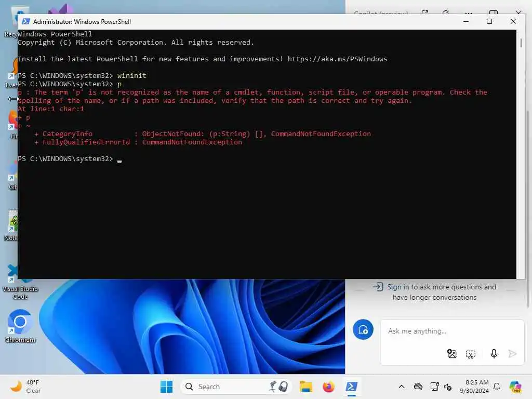Sign in to Copilot link
532x399 pixels.
coord(435,292)
